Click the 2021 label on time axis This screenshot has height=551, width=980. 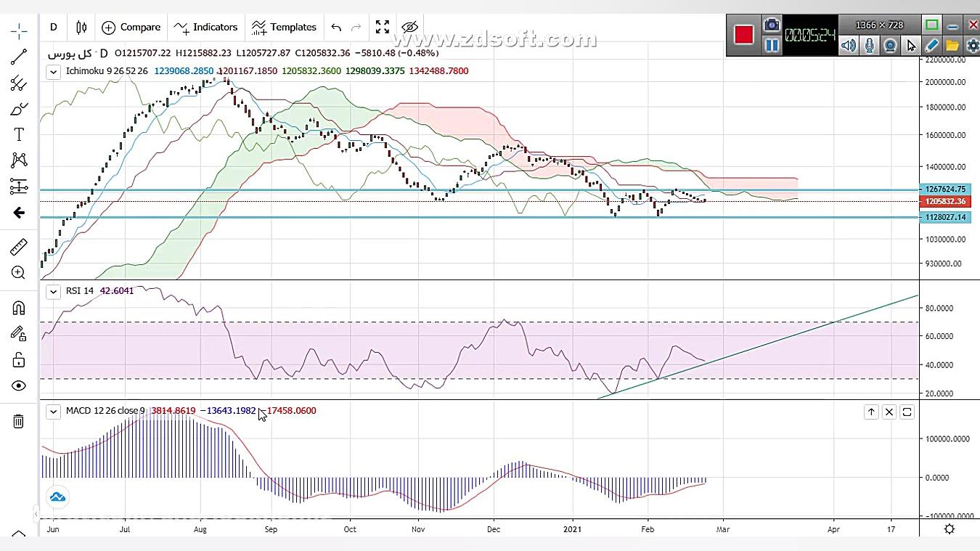(573, 529)
